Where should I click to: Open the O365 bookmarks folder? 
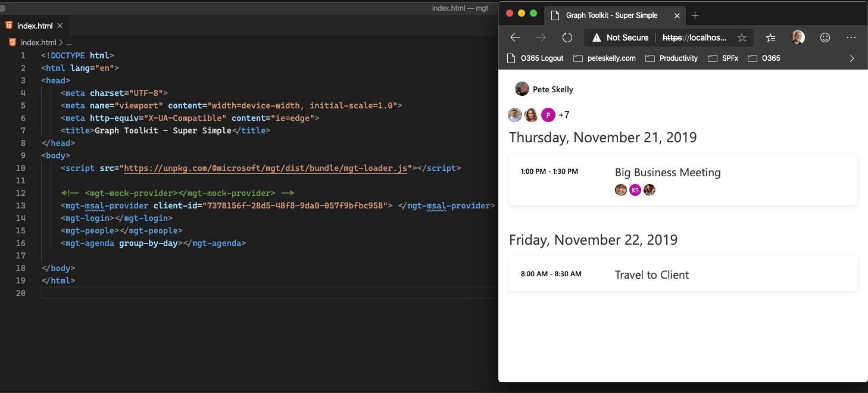(x=764, y=58)
